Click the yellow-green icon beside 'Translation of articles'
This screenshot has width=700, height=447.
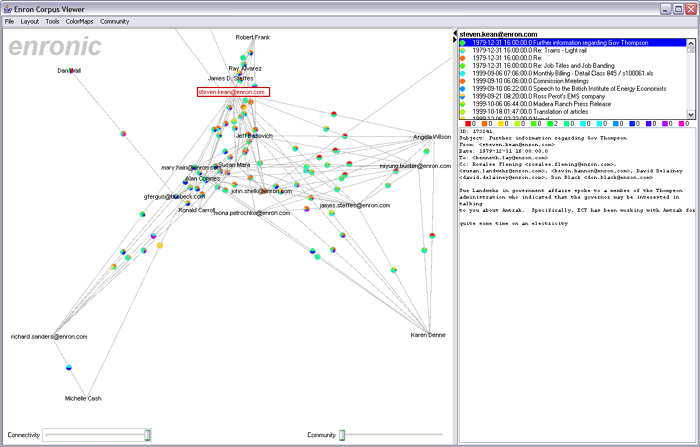[x=463, y=112]
